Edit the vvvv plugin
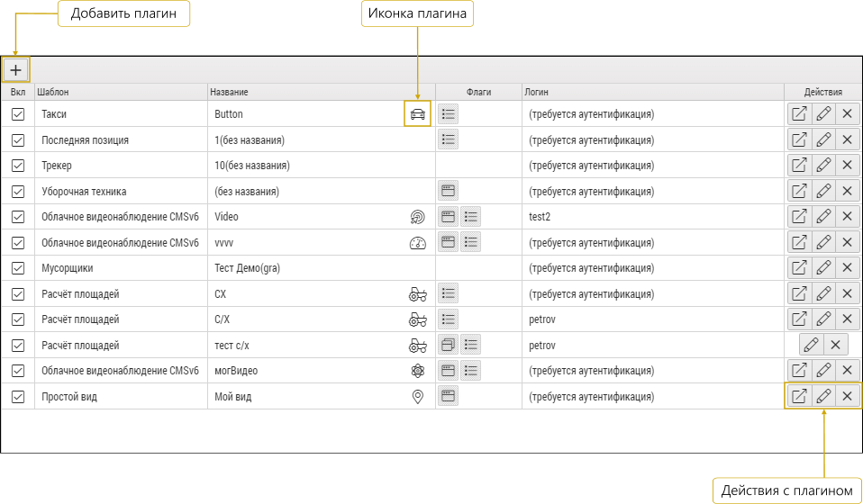Viewport: 863px width, 504px height. (x=823, y=242)
